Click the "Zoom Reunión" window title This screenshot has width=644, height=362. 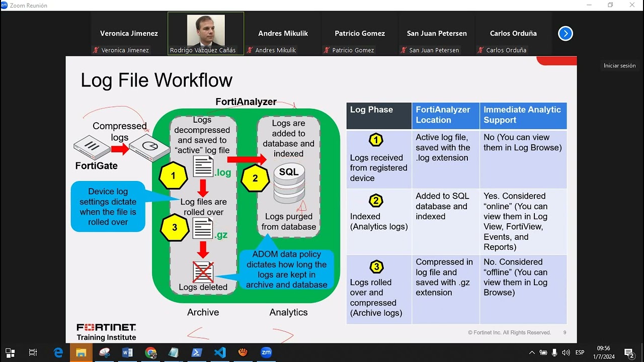click(29, 6)
